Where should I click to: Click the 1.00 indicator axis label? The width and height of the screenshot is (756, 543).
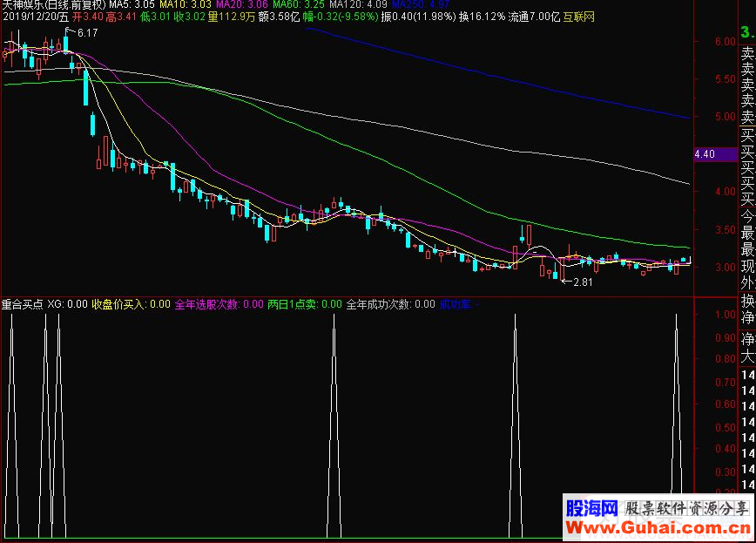click(726, 315)
